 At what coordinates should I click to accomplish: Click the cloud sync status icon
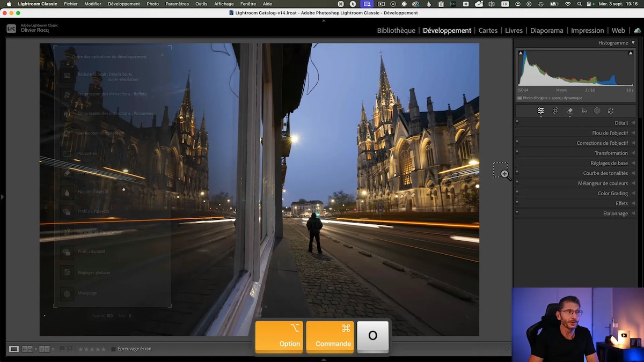point(637,31)
